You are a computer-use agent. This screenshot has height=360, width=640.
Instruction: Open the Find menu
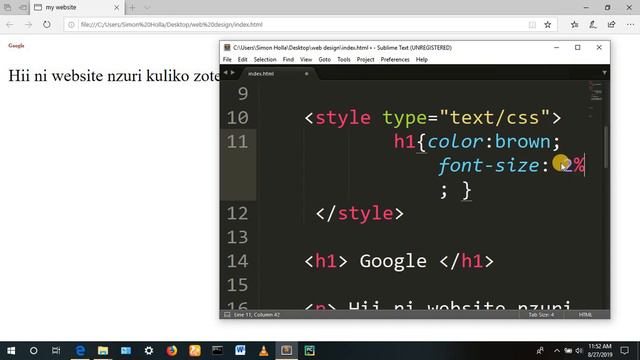[x=288, y=60]
